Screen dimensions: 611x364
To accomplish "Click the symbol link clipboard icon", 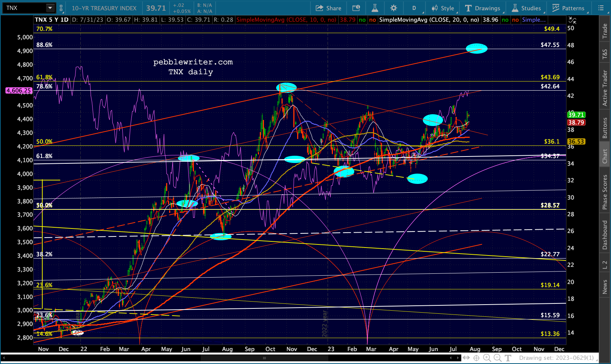I will coord(61,8).
